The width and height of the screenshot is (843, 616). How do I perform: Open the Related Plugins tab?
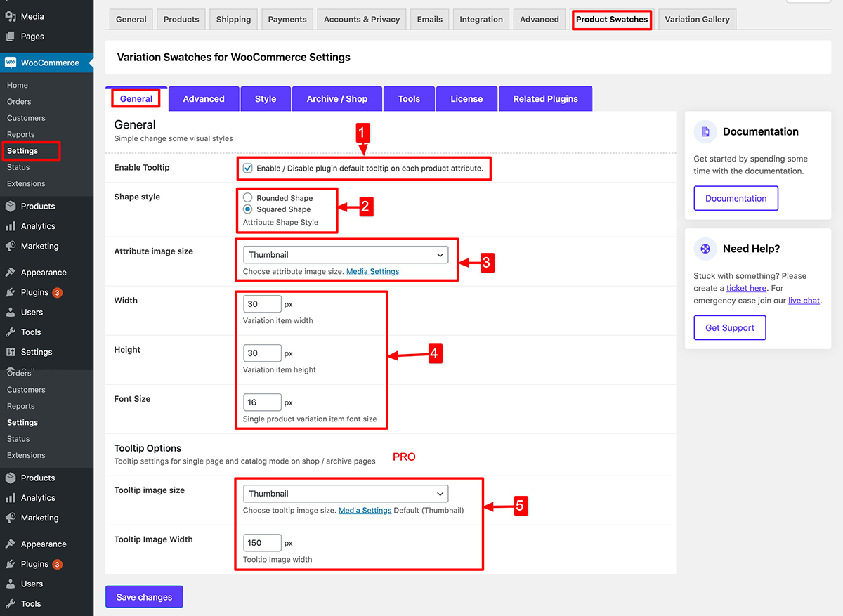point(546,99)
